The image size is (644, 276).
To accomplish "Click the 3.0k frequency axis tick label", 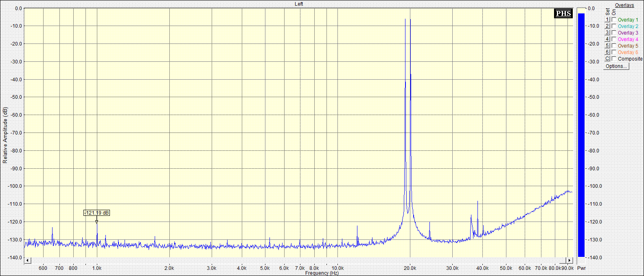I will pos(211,268).
